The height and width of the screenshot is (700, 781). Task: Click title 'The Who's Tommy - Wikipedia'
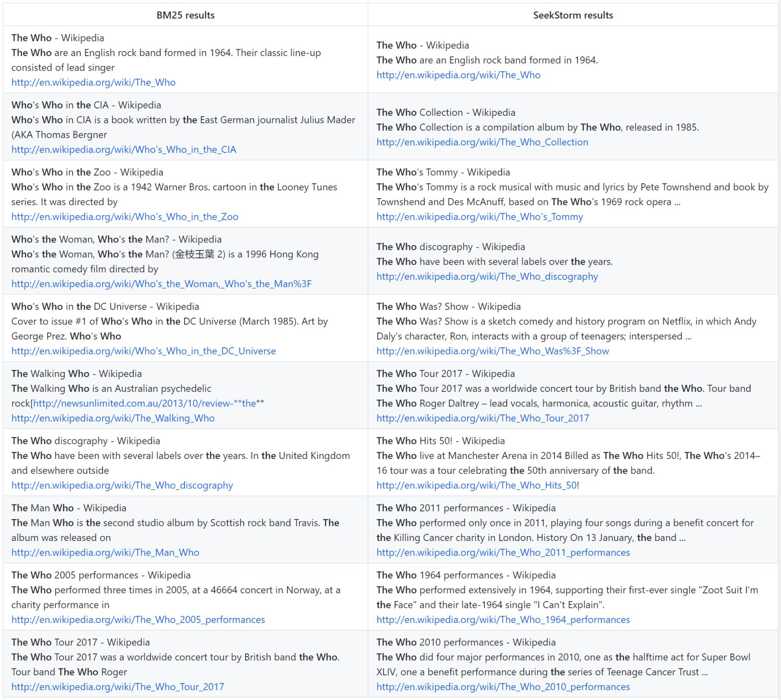click(443, 172)
